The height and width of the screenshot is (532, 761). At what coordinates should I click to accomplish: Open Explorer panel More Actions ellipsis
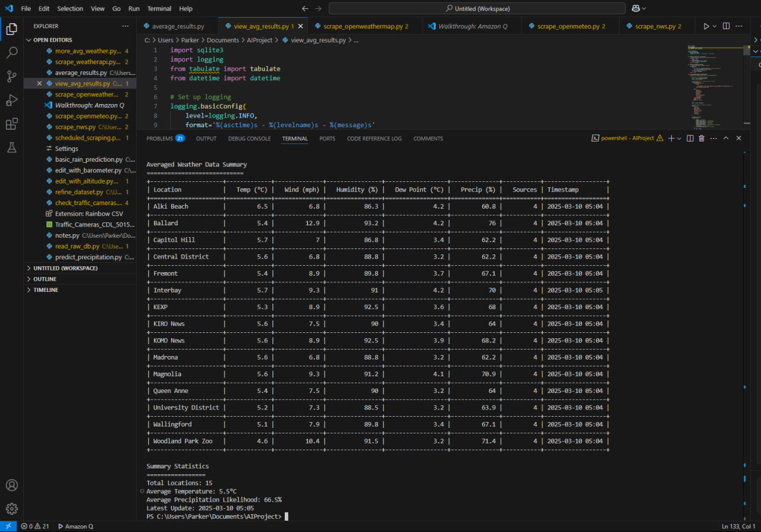[125, 26]
